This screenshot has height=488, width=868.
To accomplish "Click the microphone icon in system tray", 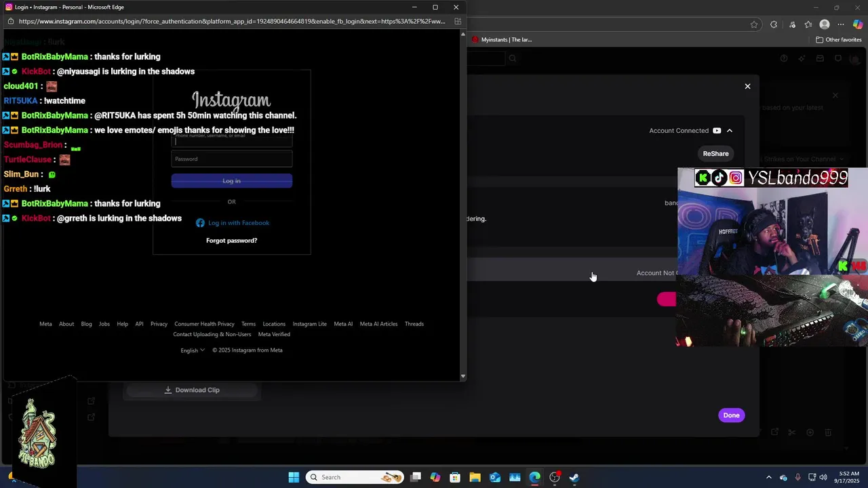I will click(797, 477).
